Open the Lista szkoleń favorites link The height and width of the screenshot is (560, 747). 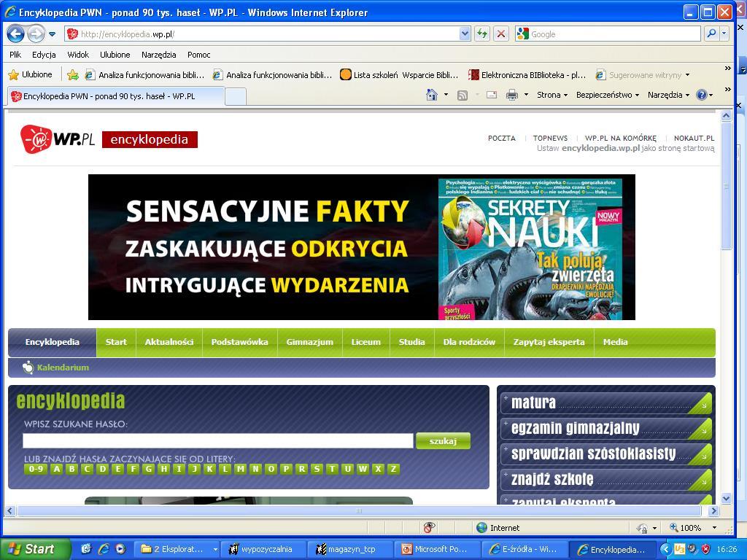pos(399,75)
